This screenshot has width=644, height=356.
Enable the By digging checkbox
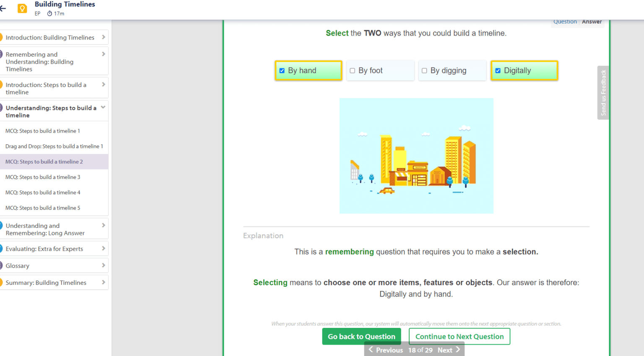click(424, 71)
